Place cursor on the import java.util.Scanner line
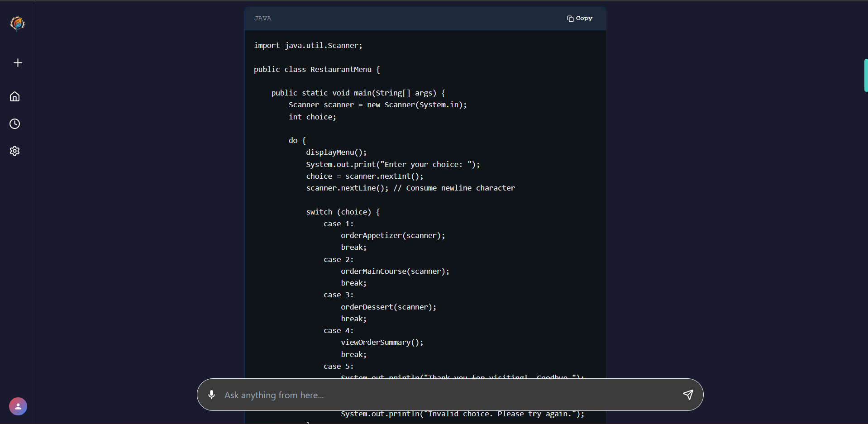 coord(308,46)
